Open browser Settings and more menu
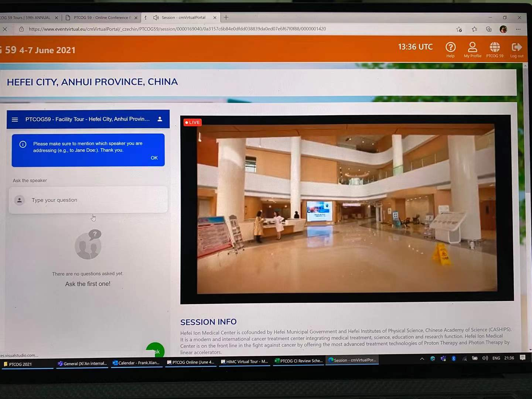The width and height of the screenshot is (532, 399). [518, 29]
